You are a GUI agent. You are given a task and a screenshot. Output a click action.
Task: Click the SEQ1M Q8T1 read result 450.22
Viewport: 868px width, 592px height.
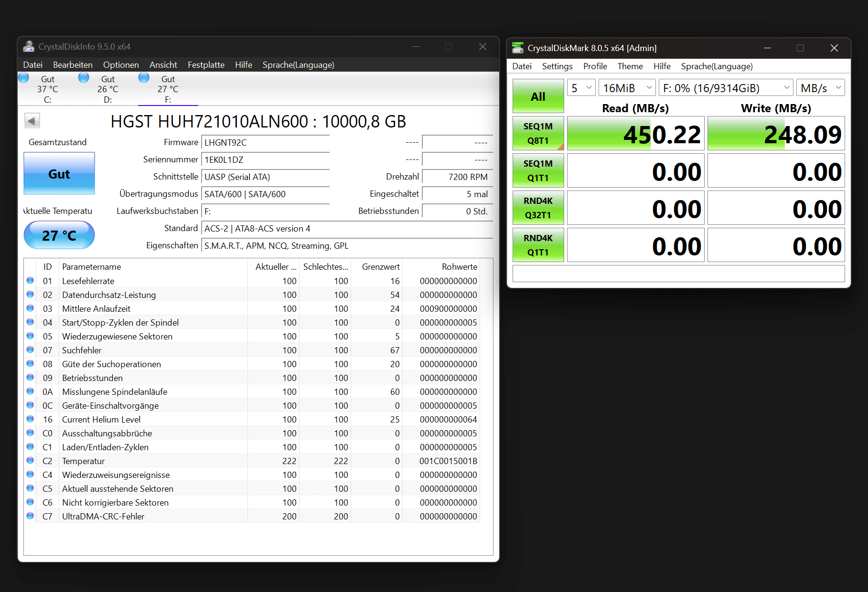pyautogui.click(x=635, y=133)
